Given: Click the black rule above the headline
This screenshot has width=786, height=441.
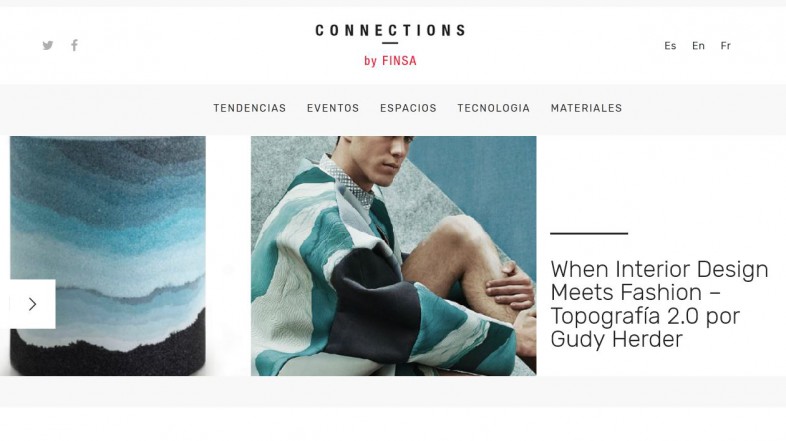Looking at the screenshot, I should pos(589,233).
